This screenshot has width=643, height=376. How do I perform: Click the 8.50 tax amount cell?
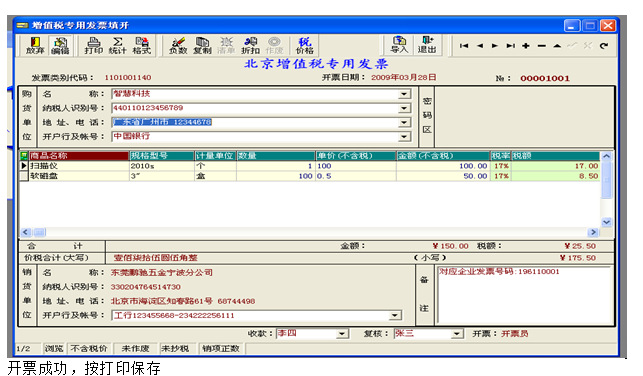point(555,176)
